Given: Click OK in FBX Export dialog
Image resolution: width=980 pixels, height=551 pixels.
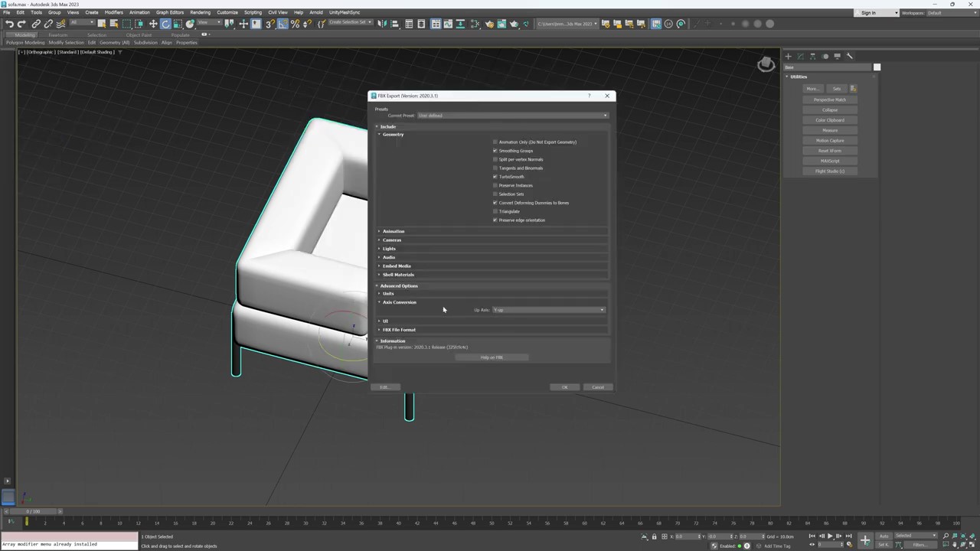Looking at the screenshot, I should (565, 387).
